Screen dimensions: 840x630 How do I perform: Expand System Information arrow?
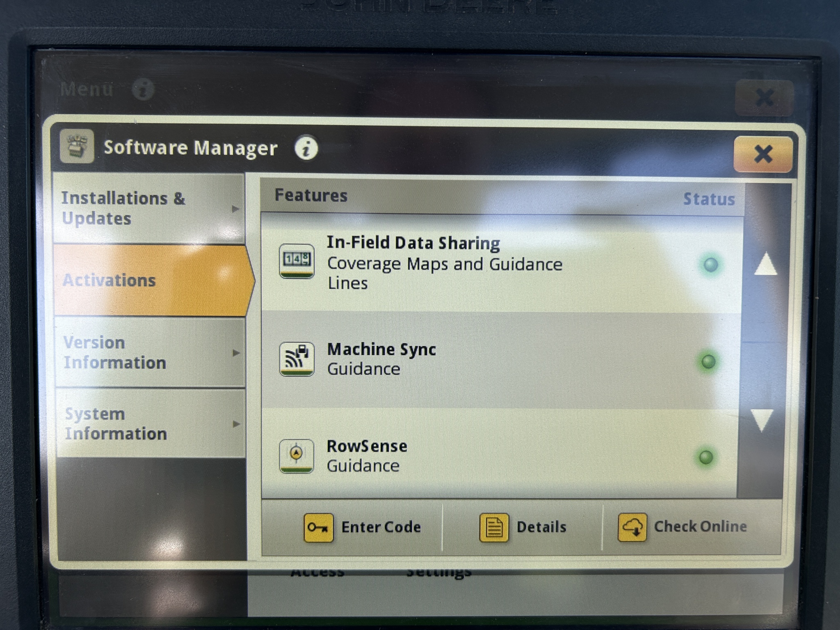pos(236,424)
